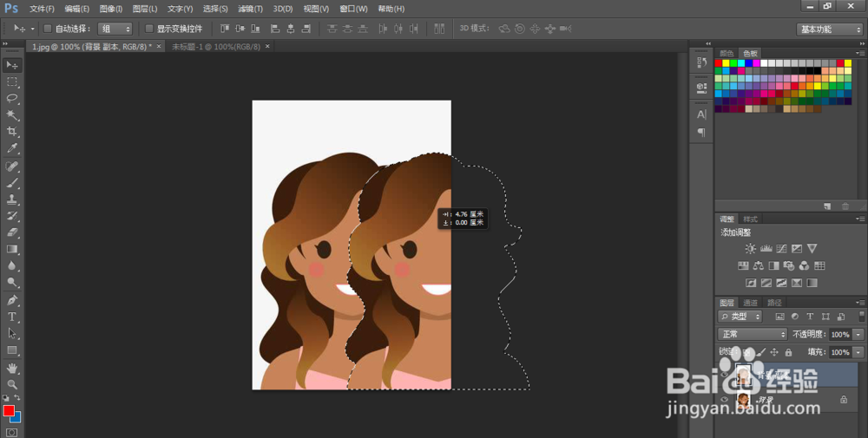The width and height of the screenshot is (868, 438).
Task: Add a Color Balance adjustment
Action: coord(759,266)
